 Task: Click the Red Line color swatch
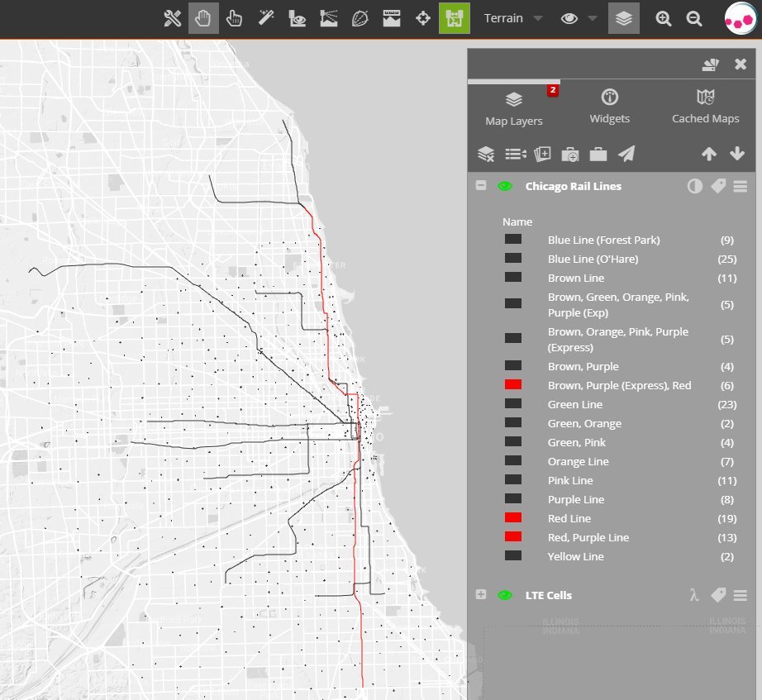pyautogui.click(x=513, y=518)
